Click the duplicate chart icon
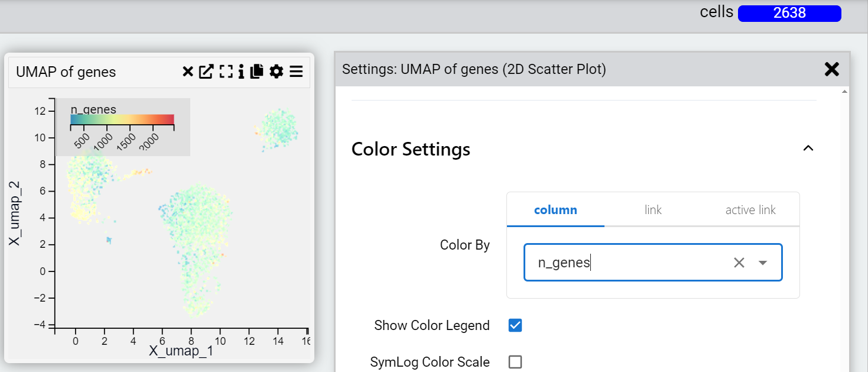The width and height of the screenshot is (868, 372). tap(256, 72)
